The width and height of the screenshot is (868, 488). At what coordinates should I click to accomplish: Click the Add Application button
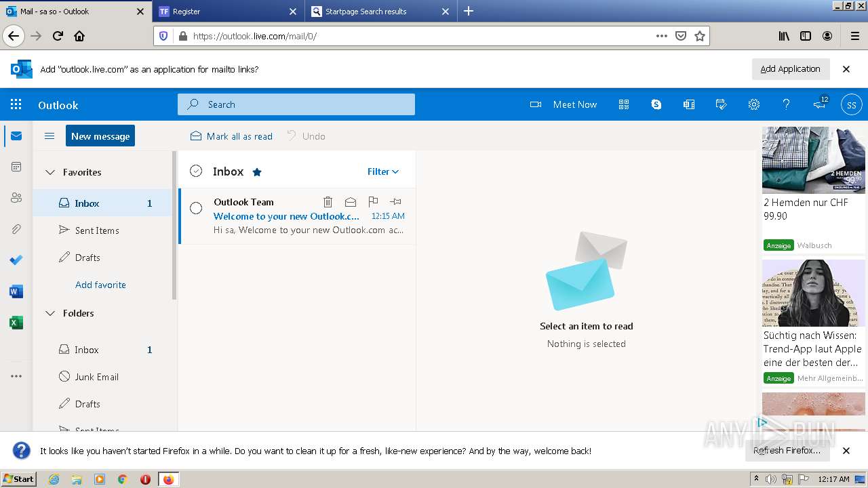790,68
